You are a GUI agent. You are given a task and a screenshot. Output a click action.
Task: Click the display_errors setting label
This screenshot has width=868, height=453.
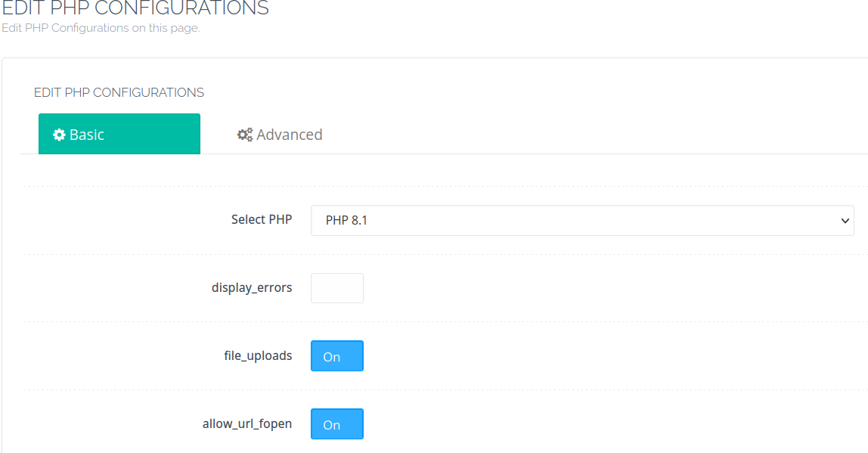point(252,288)
